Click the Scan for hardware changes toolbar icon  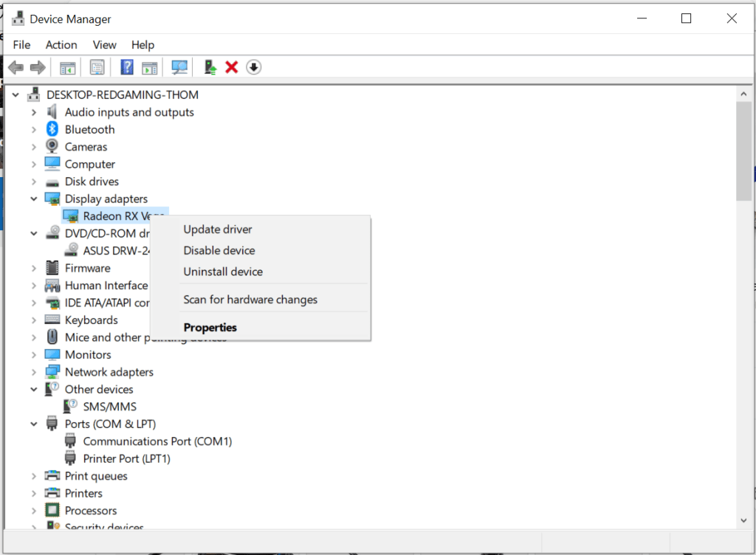click(x=179, y=68)
